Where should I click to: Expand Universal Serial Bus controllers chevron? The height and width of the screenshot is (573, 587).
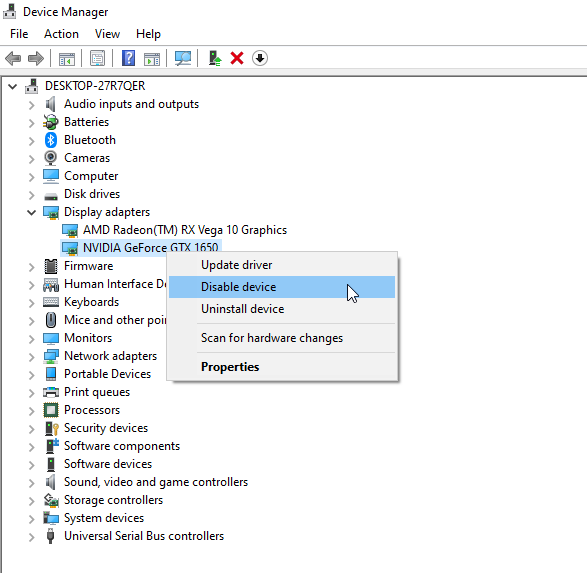coord(31,537)
